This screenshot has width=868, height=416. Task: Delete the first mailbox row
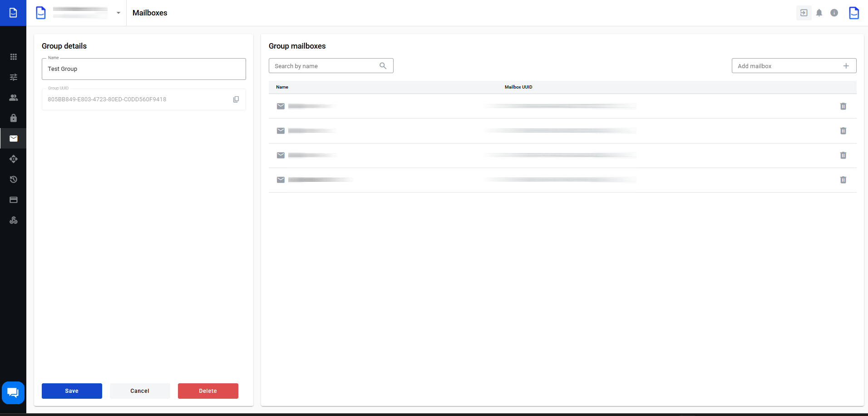point(843,106)
